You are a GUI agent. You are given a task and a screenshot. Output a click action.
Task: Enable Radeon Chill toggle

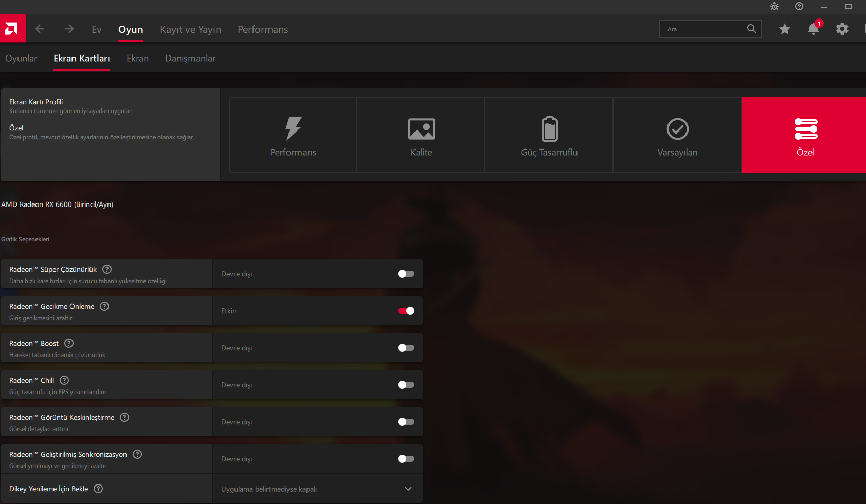[x=406, y=385]
